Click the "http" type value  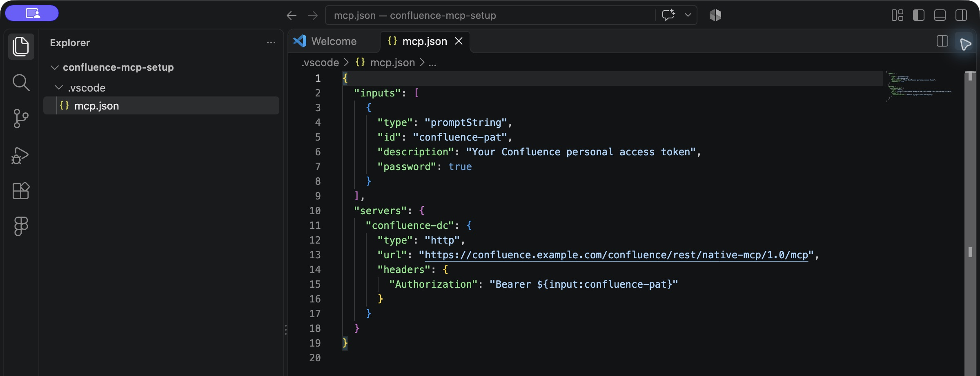tap(442, 240)
